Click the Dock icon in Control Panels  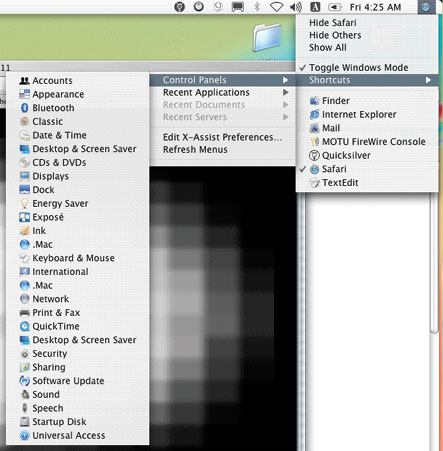24,190
